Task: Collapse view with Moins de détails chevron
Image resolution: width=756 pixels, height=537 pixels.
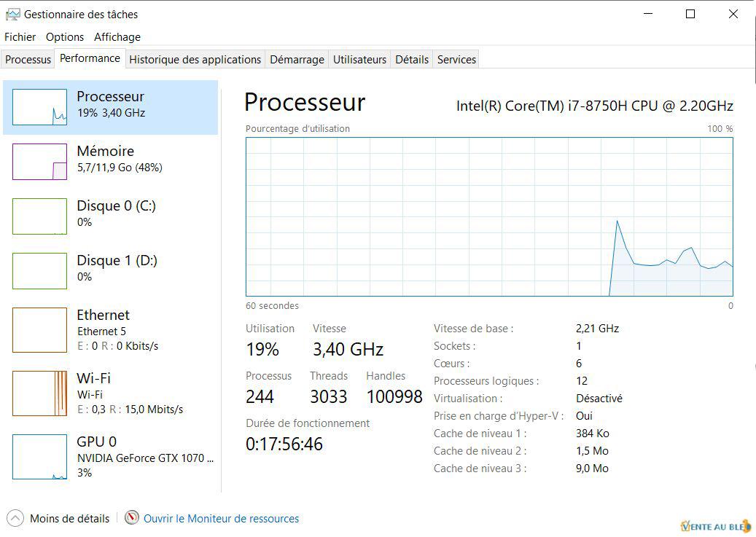Action: (15, 519)
